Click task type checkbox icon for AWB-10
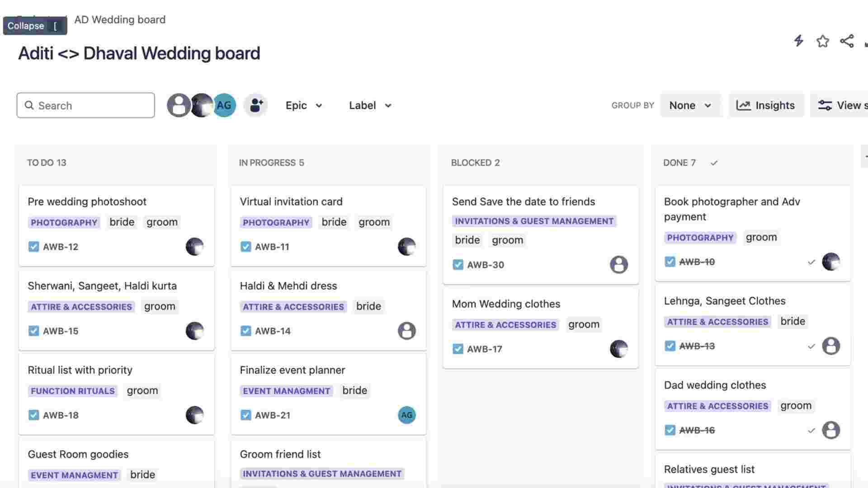 click(x=670, y=262)
